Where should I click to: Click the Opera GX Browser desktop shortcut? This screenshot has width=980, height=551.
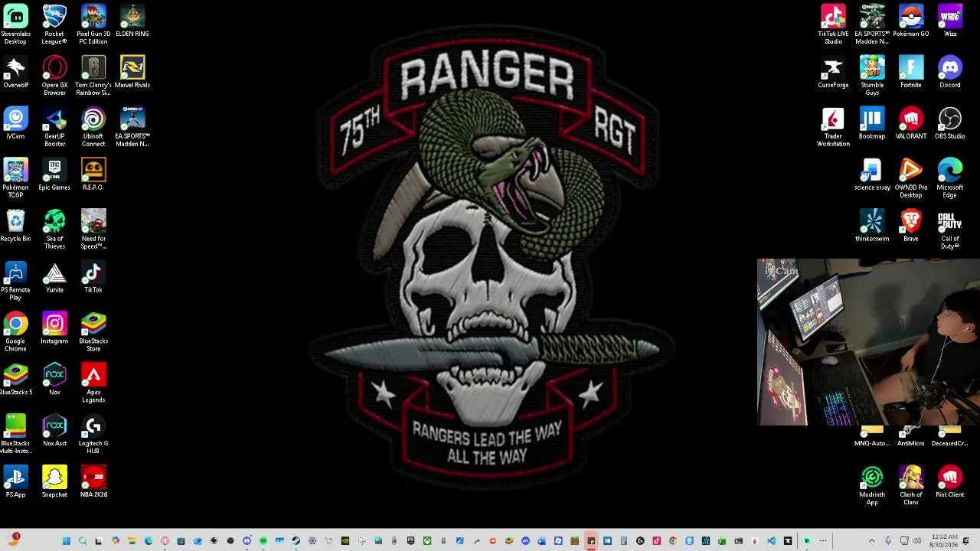54,76
